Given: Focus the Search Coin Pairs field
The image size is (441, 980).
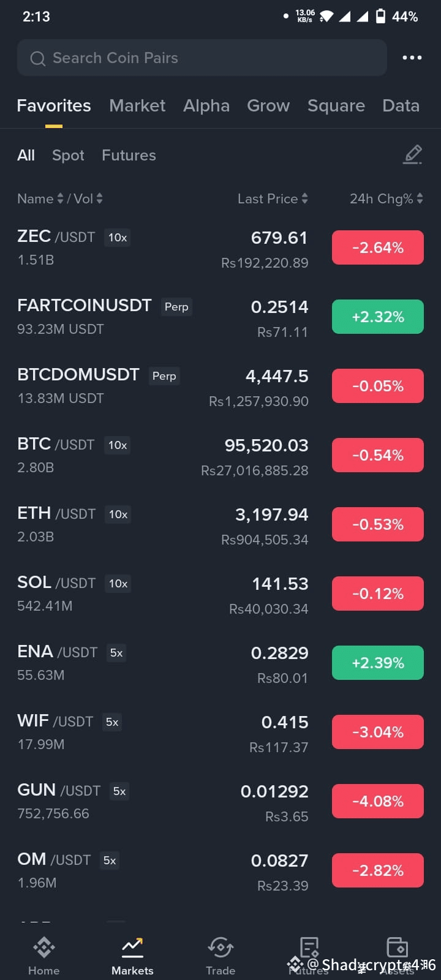Looking at the screenshot, I should click(202, 58).
